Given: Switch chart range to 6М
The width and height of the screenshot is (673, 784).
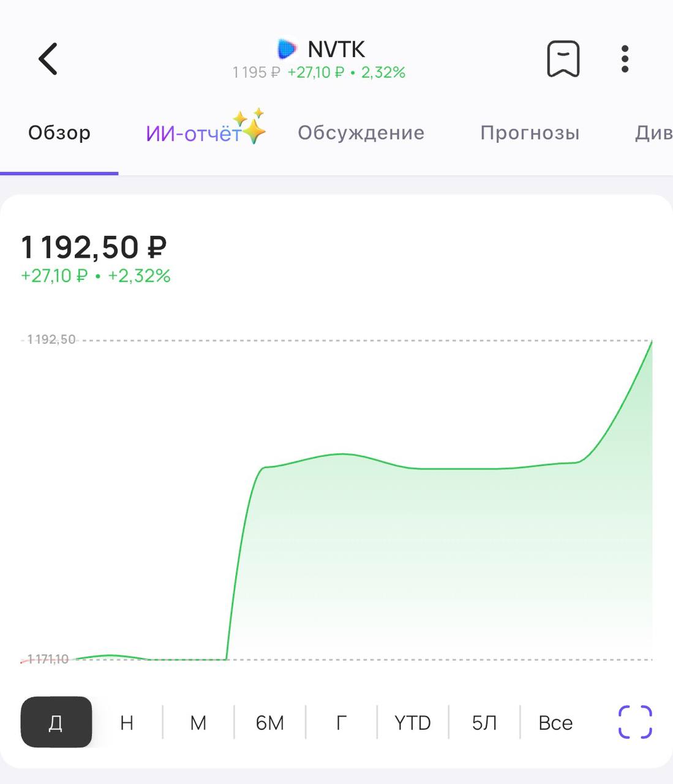Looking at the screenshot, I should click(269, 723).
